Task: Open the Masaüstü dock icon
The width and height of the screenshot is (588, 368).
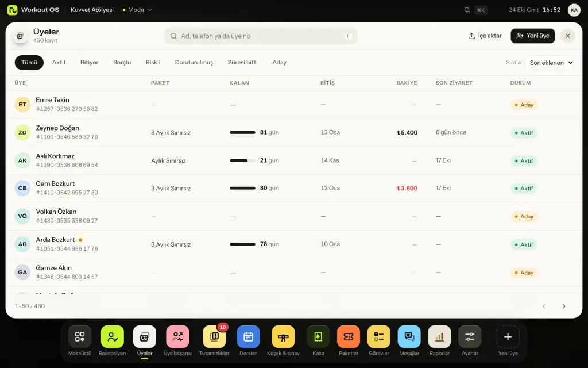Action: click(x=79, y=337)
